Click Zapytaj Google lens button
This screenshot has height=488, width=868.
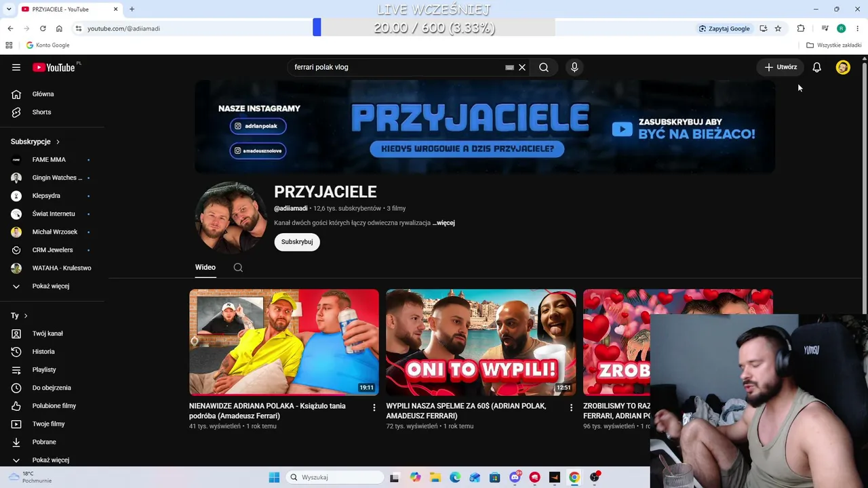(x=724, y=28)
